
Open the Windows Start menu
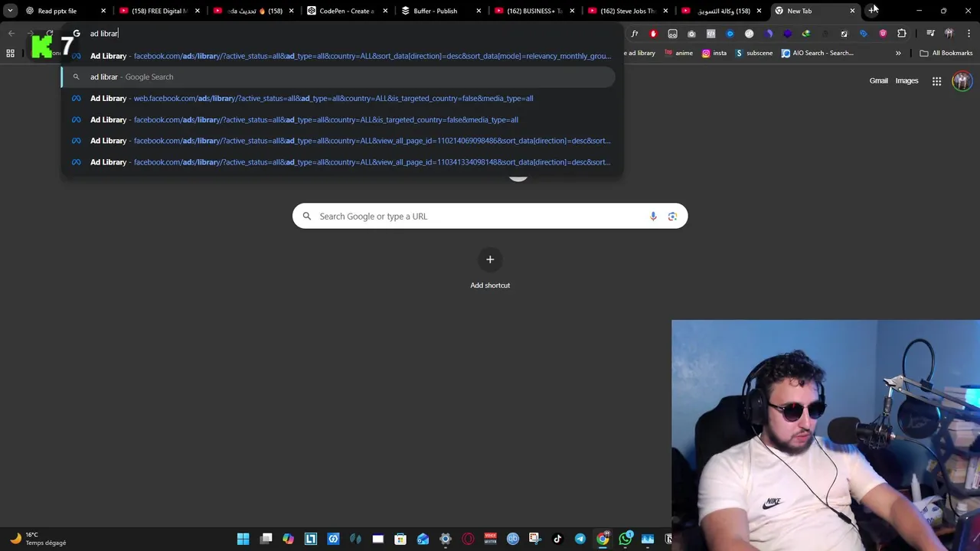(243, 539)
